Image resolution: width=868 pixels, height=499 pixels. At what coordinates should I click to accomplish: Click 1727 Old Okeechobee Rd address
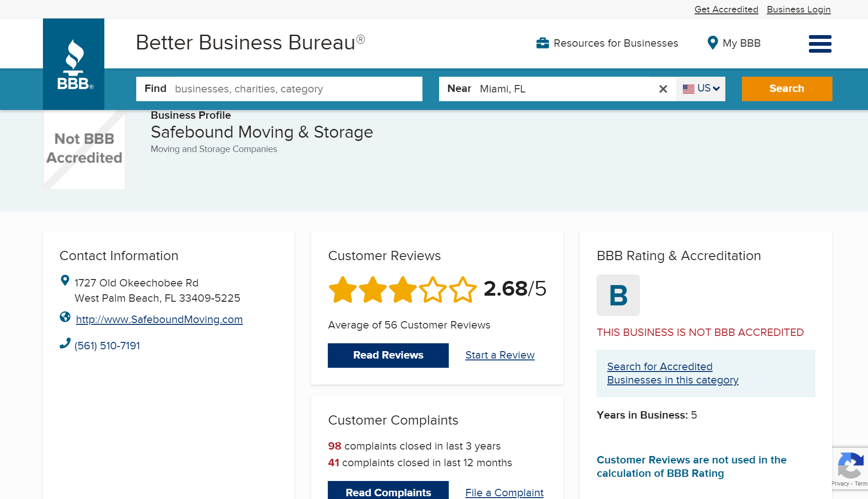click(137, 283)
